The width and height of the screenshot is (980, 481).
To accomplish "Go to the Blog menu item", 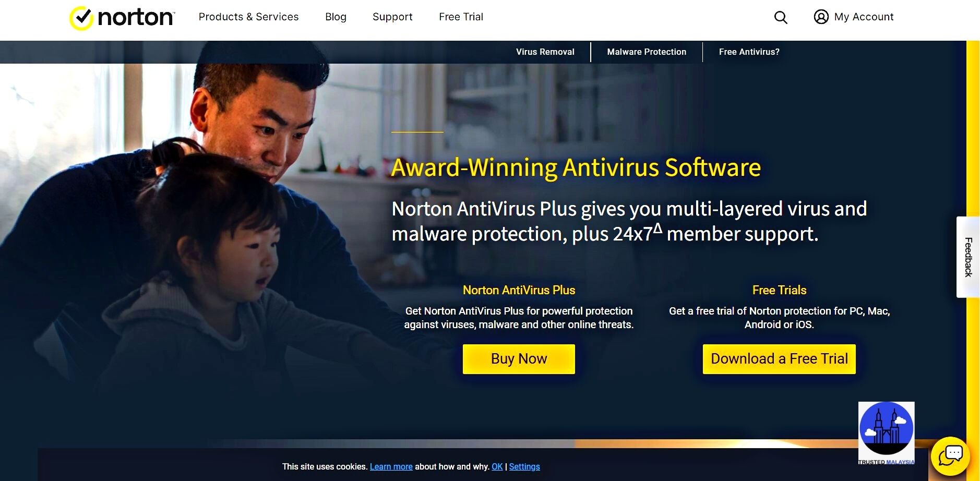I will [336, 17].
